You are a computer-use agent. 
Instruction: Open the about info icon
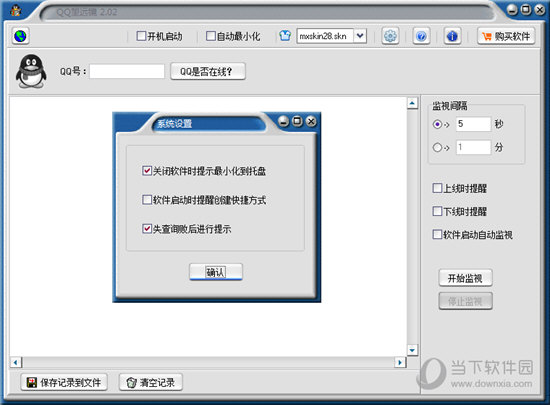pos(452,36)
